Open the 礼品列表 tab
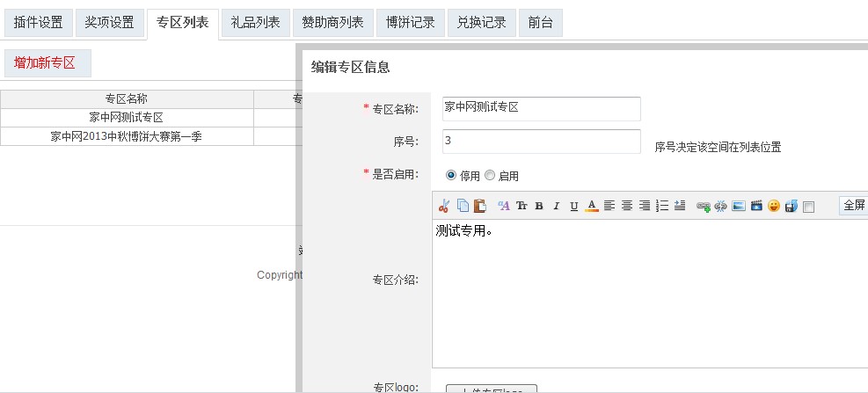Viewport: 868px width, 393px height. coord(256,23)
